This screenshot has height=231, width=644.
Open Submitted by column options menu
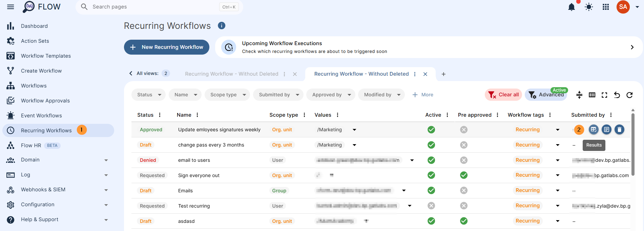click(611, 115)
